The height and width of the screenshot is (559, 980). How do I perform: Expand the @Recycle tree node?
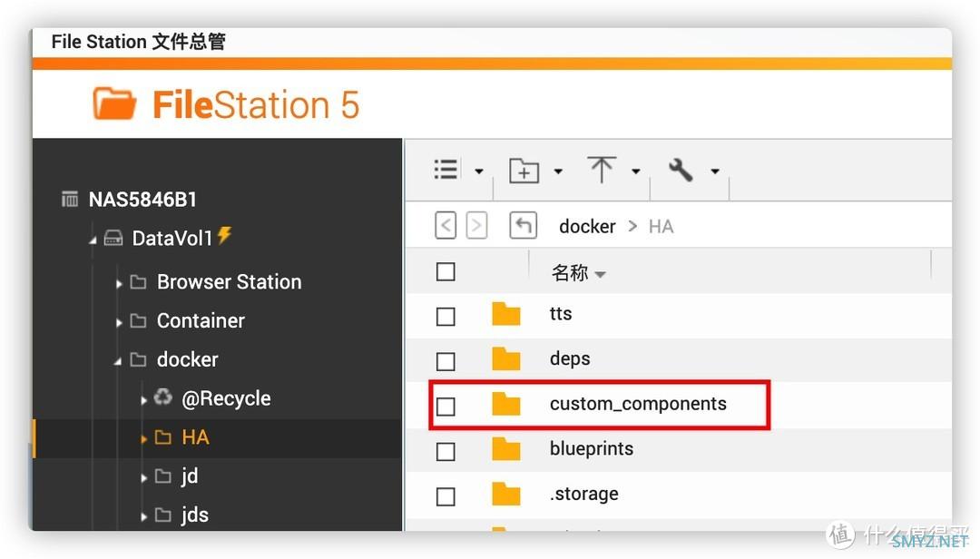pyautogui.click(x=143, y=400)
